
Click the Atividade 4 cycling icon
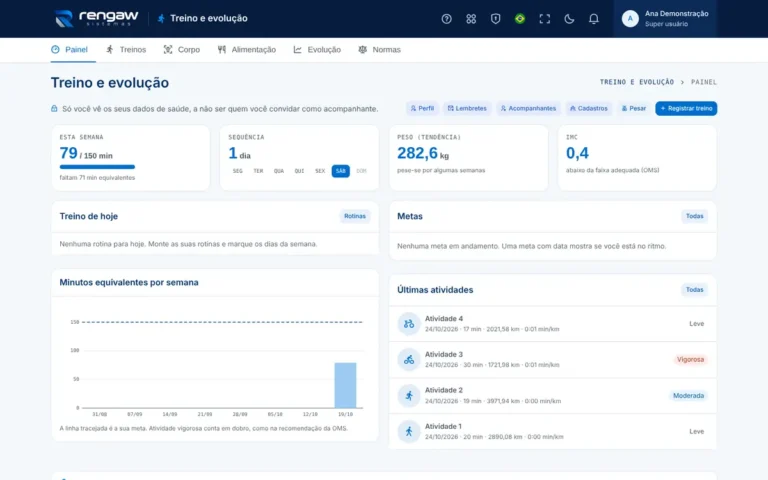click(x=408, y=324)
